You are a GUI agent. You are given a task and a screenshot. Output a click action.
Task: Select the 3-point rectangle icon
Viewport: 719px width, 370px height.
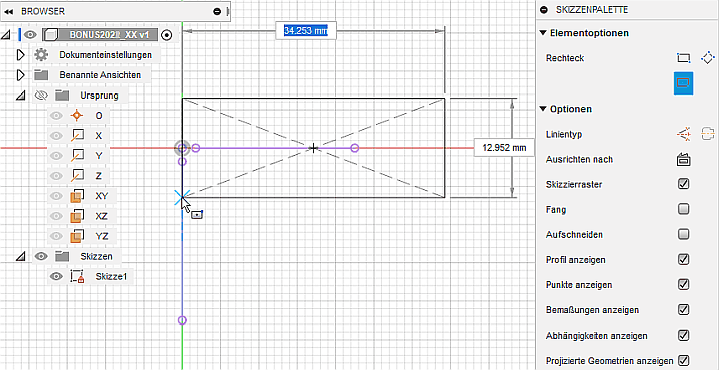pos(708,58)
